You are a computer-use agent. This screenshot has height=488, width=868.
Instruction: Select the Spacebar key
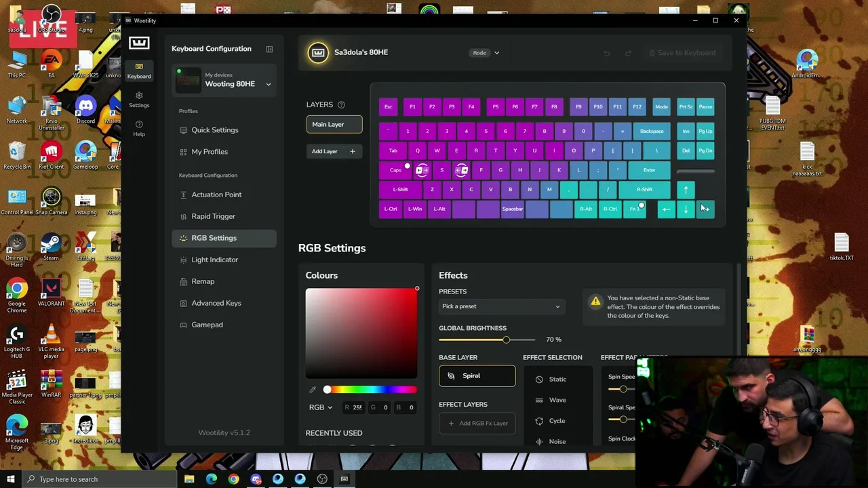[513, 209]
